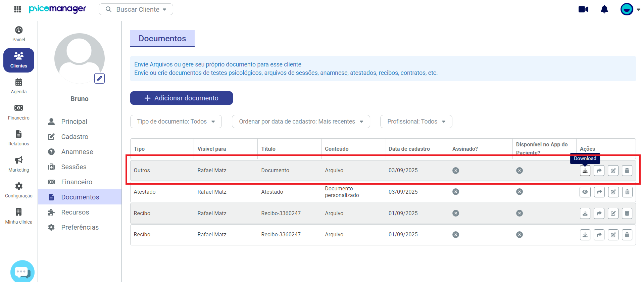Click the 03/09/2025 date in Outros row
Screen dimensions: 644x282
403,170
